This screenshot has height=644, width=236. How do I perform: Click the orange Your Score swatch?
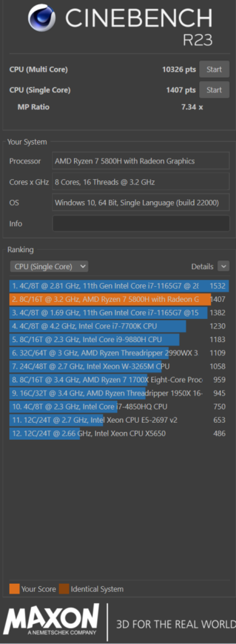14,589
